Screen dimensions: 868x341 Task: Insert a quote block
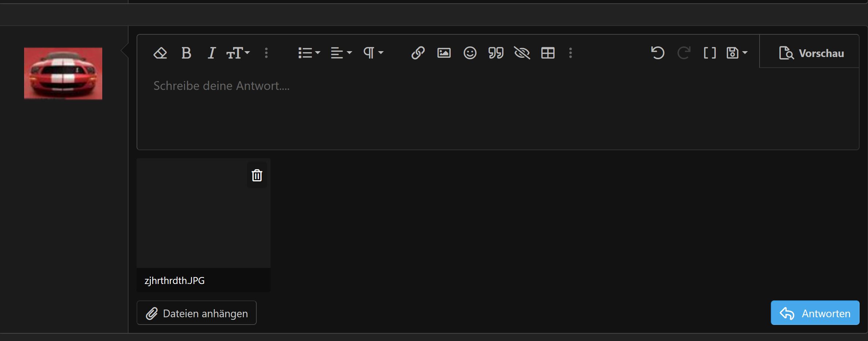click(496, 53)
